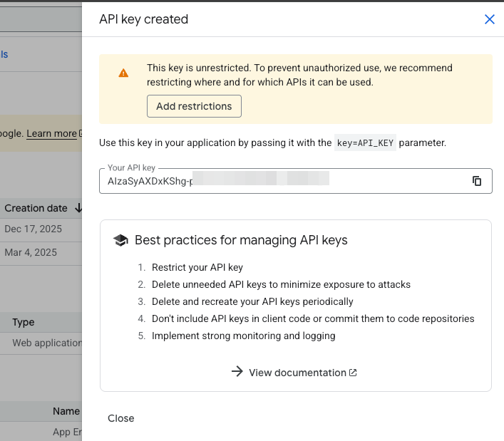Screen dimensions: 504x441
Task: Toggle the Creation date sort arrow
Action: tap(78, 208)
